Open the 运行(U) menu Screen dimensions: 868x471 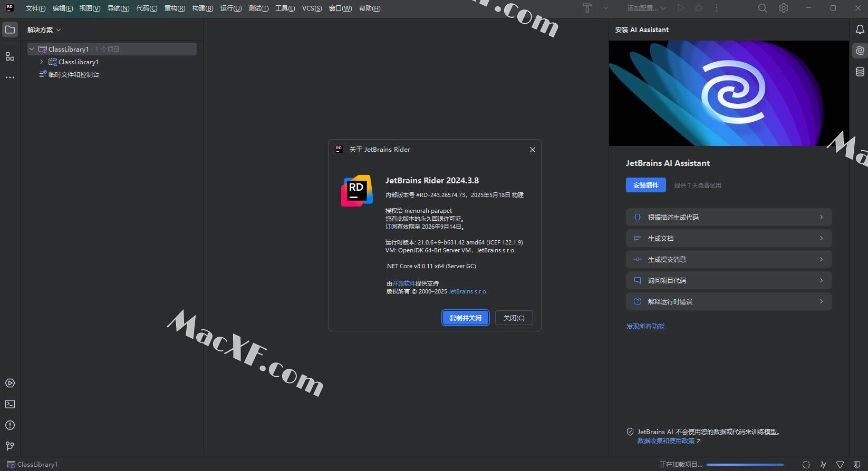pyautogui.click(x=230, y=8)
